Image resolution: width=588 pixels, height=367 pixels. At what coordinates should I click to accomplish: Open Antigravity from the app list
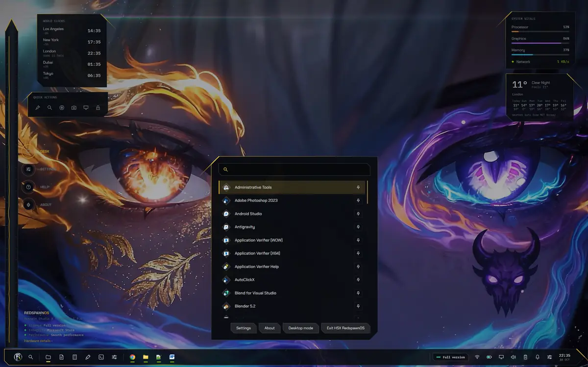pos(292,227)
